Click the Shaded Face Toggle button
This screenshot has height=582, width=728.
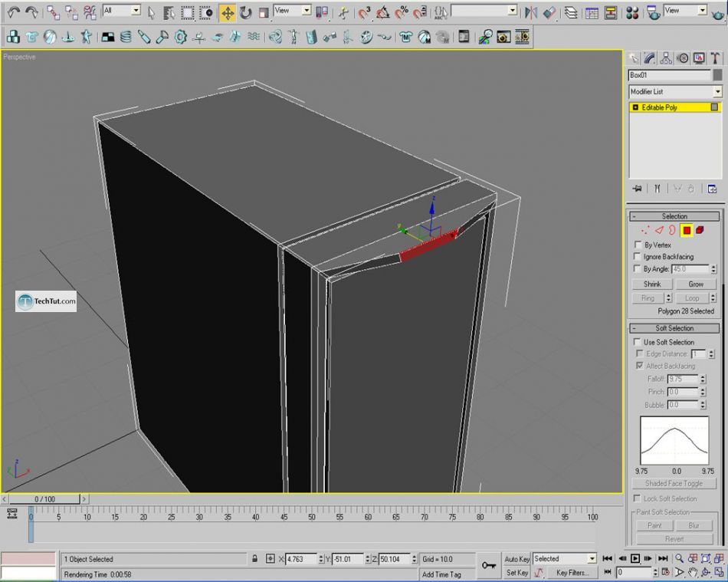(x=674, y=484)
